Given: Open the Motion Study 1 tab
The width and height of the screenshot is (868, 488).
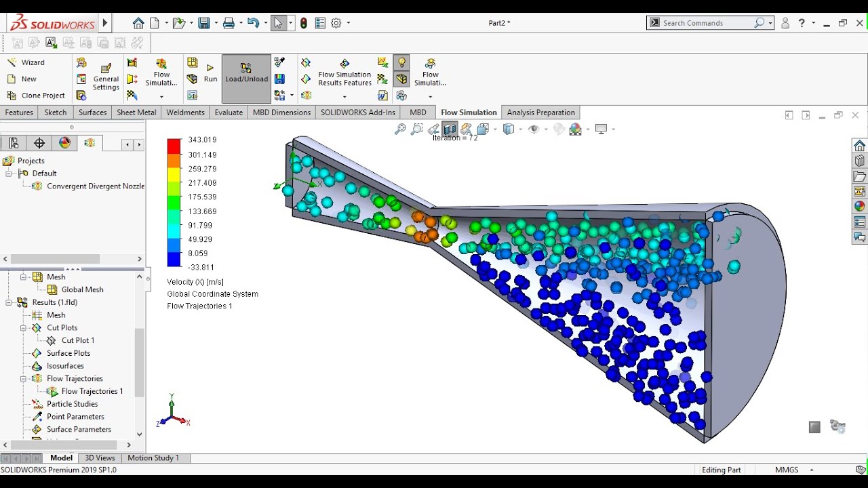Looking at the screenshot, I should [x=153, y=458].
